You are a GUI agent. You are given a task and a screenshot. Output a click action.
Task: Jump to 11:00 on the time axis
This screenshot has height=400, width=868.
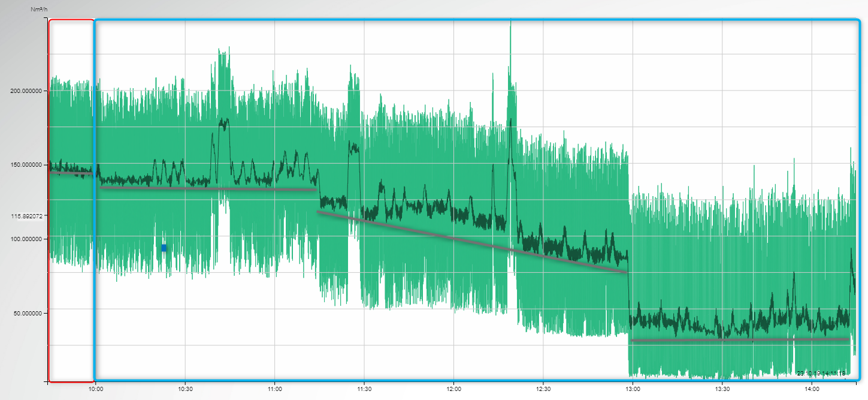tap(275, 389)
